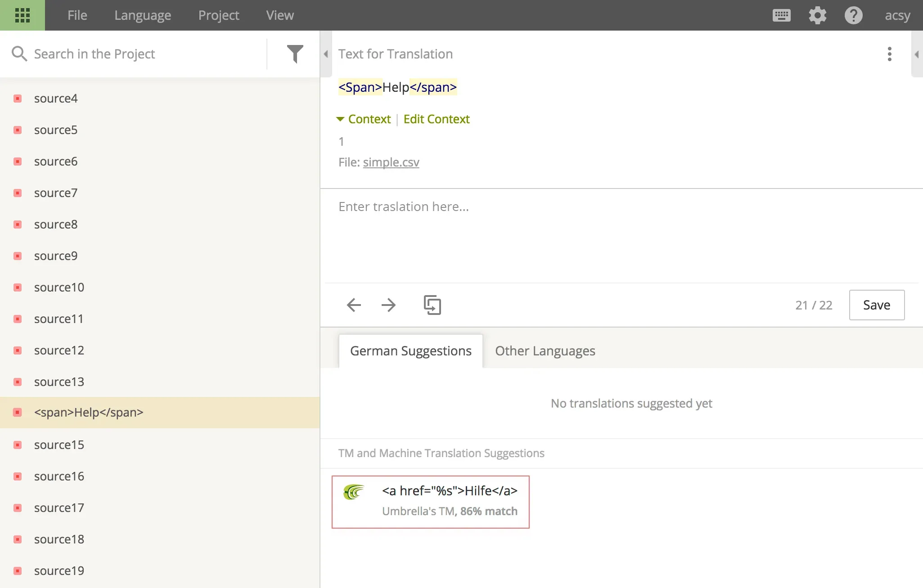Screen dimensions: 923x588
Task: Click the red status marker of source4
Action: [18, 98]
